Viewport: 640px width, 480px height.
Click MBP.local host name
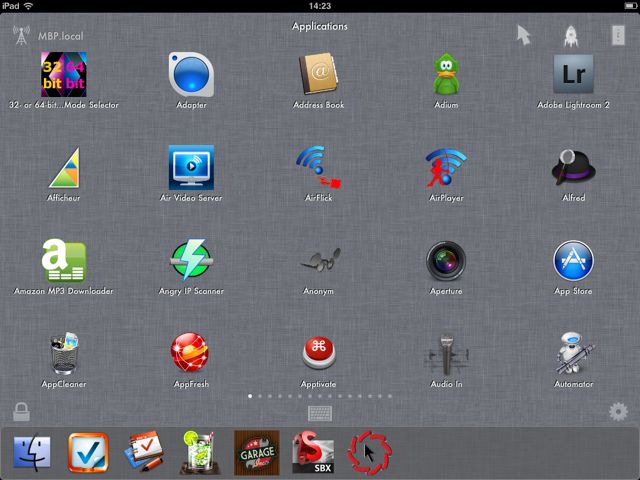point(60,36)
